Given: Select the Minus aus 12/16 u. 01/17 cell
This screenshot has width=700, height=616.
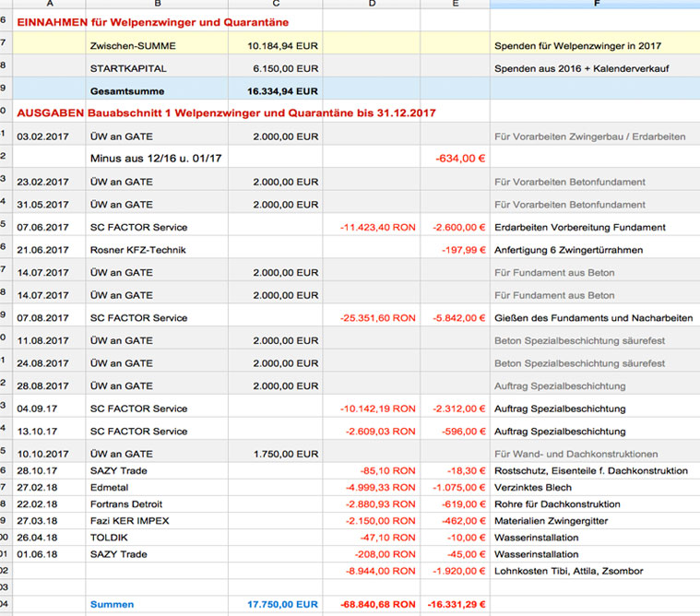Looking at the screenshot, I should tap(157, 156).
